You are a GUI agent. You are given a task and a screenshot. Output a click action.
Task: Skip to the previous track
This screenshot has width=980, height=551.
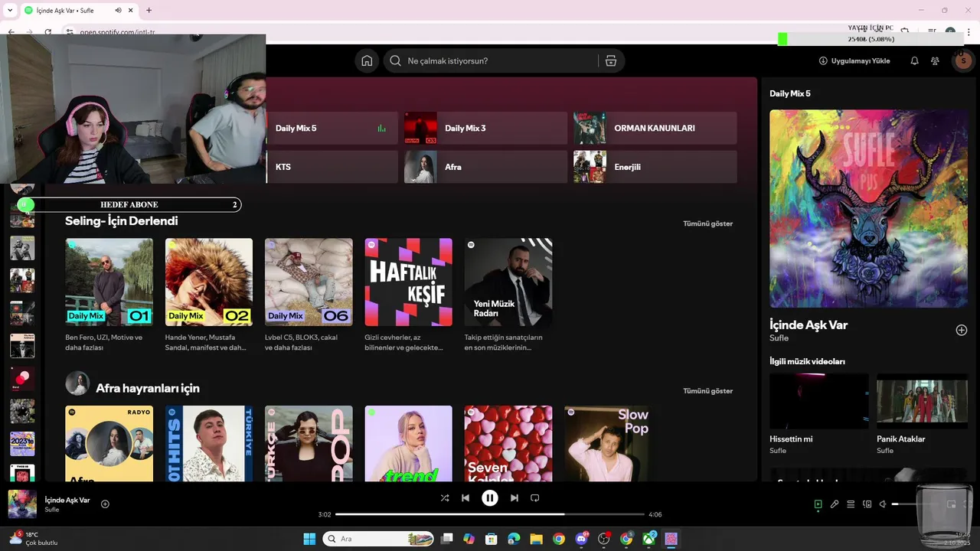tap(465, 498)
